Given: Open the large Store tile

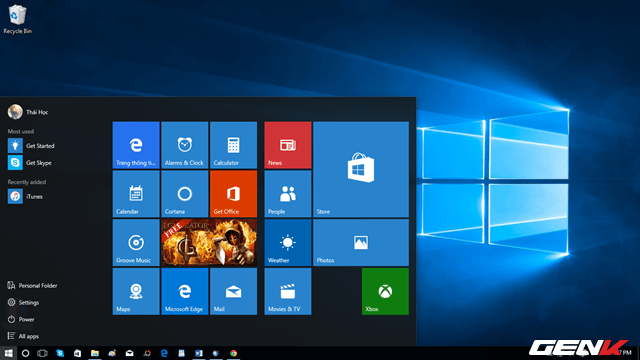Looking at the screenshot, I should coord(361,169).
